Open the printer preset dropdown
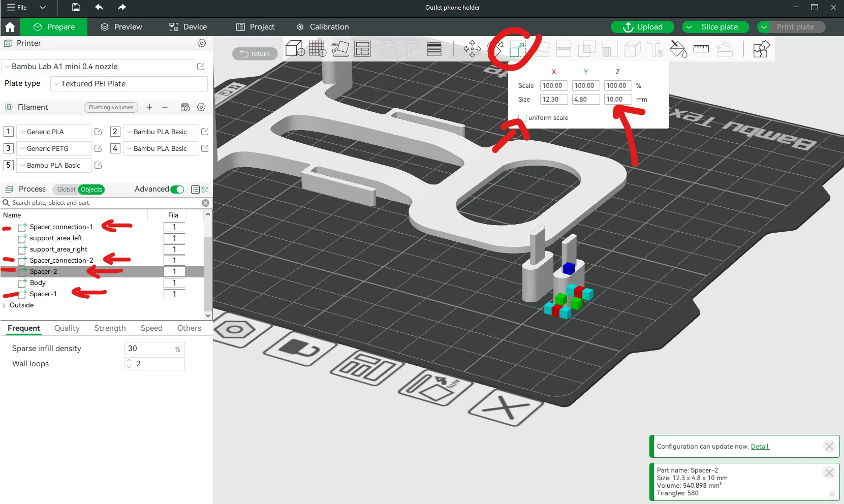 [x=99, y=67]
